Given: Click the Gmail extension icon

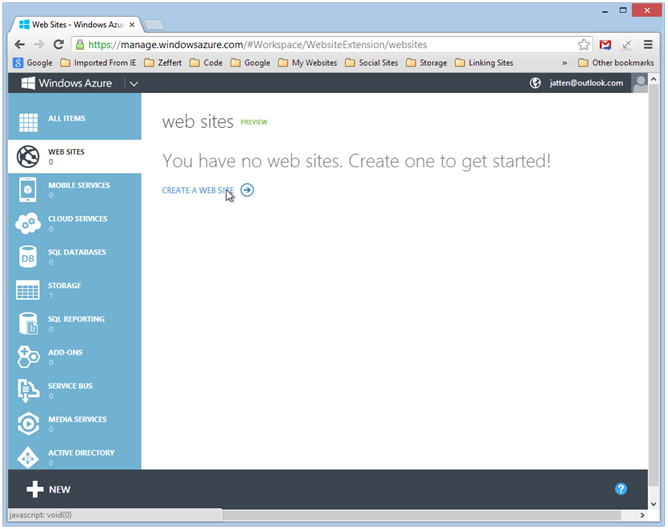Looking at the screenshot, I should point(605,45).
